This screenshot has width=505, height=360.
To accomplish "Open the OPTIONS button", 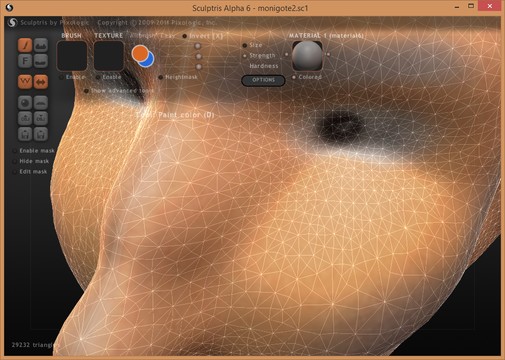I will pos(263,80).
